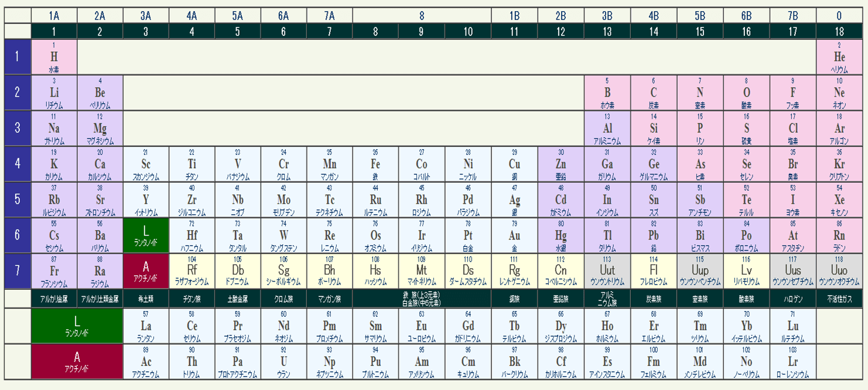The width and height of the screenshot is (868, 390).
Task: Select the Helium (He) element cell
Action: pos(839,57)
